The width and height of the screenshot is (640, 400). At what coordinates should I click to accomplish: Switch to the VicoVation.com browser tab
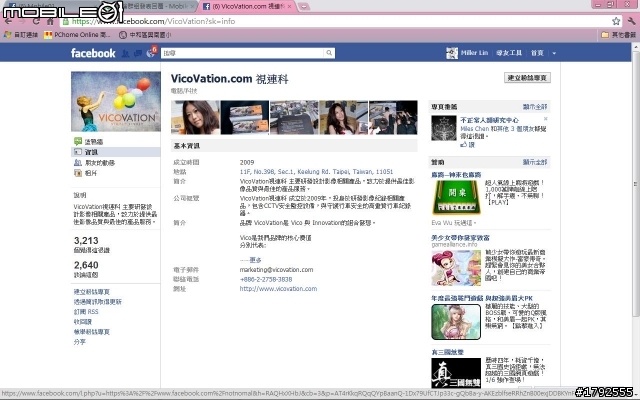point(247,7)
